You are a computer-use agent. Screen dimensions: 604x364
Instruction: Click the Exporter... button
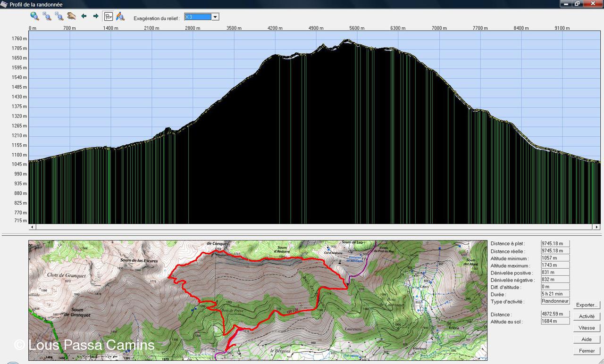(x=587, y=305)
